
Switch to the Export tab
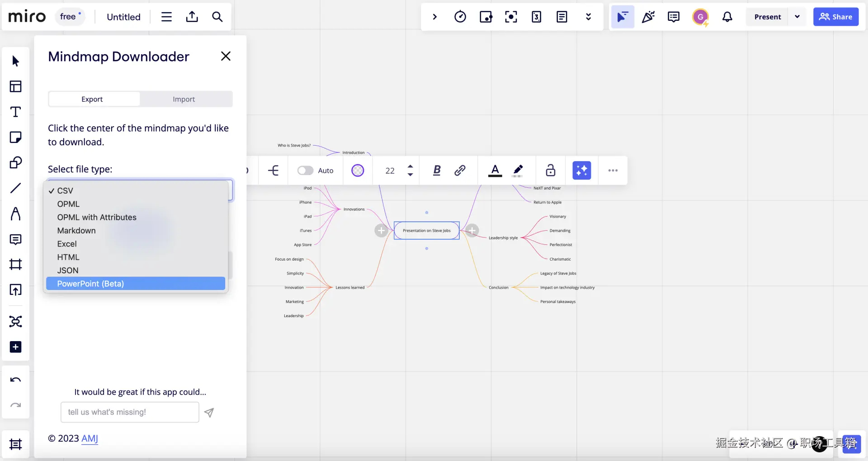pyautogui.click(x=92, y=99)
